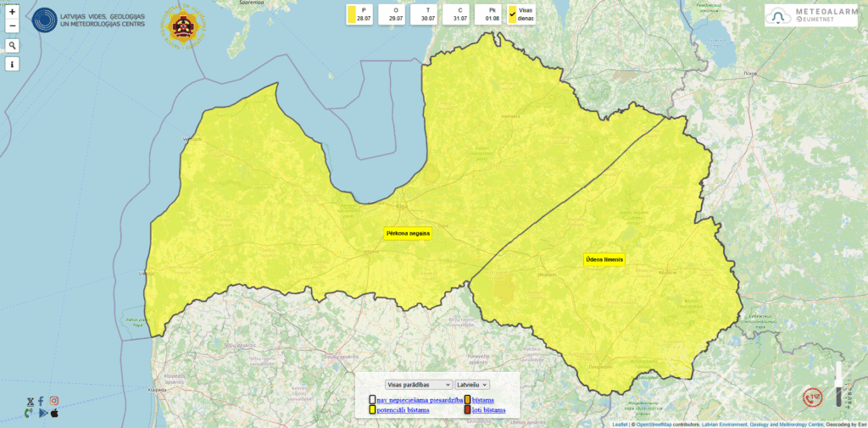
Task: Zoom in on the map
Action: pos(13,12)
